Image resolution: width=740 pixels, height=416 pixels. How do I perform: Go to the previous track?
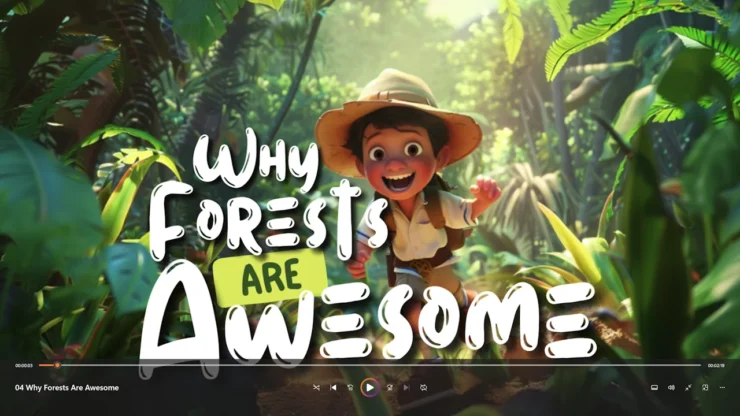[334, 388]
